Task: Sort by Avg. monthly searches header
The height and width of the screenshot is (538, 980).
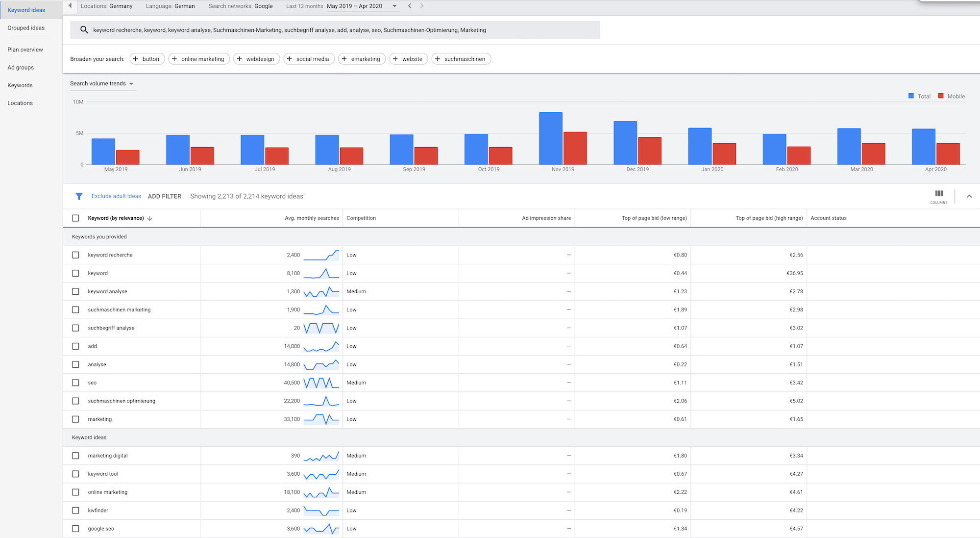Action: [x=312, y=218]
